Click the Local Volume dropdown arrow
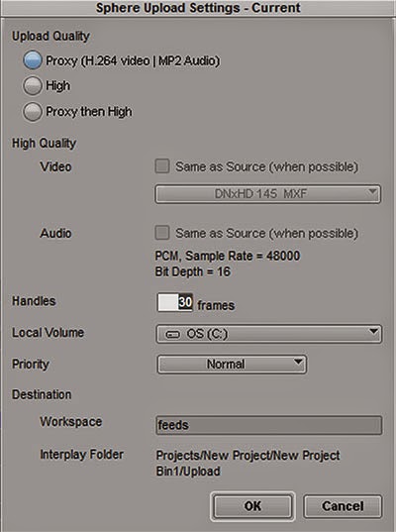Viewport: 396px width, 532px height. click(373, 331)
